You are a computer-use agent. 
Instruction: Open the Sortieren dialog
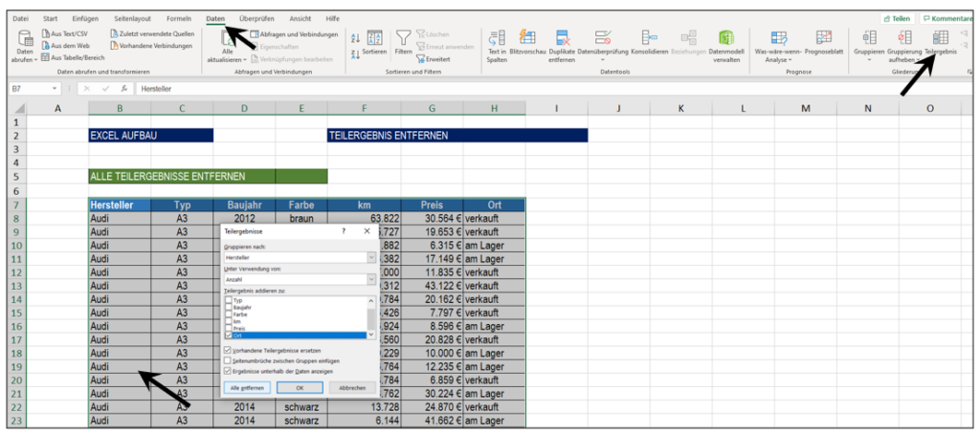(x=374, y=44)
